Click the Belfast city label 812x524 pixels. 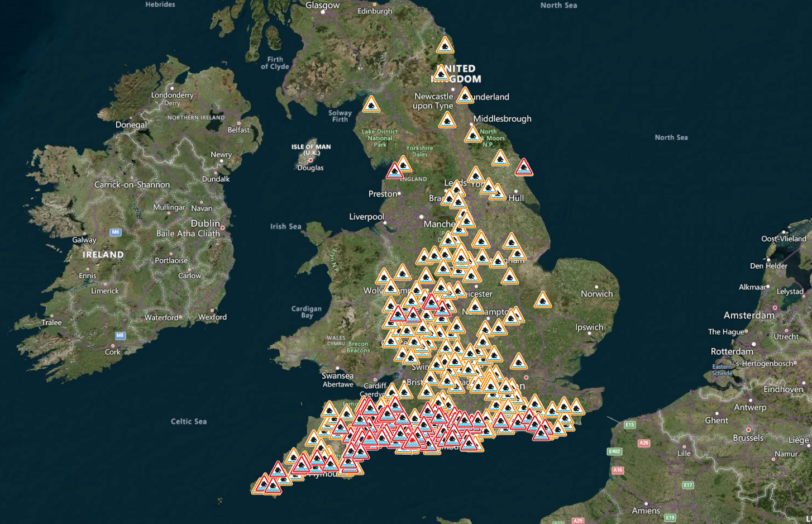coord(238,130)
